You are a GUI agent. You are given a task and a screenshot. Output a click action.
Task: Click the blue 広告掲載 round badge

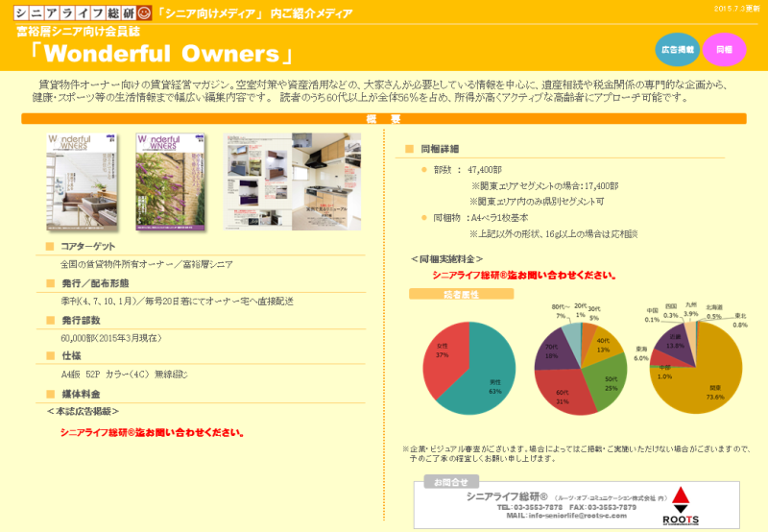678,50
